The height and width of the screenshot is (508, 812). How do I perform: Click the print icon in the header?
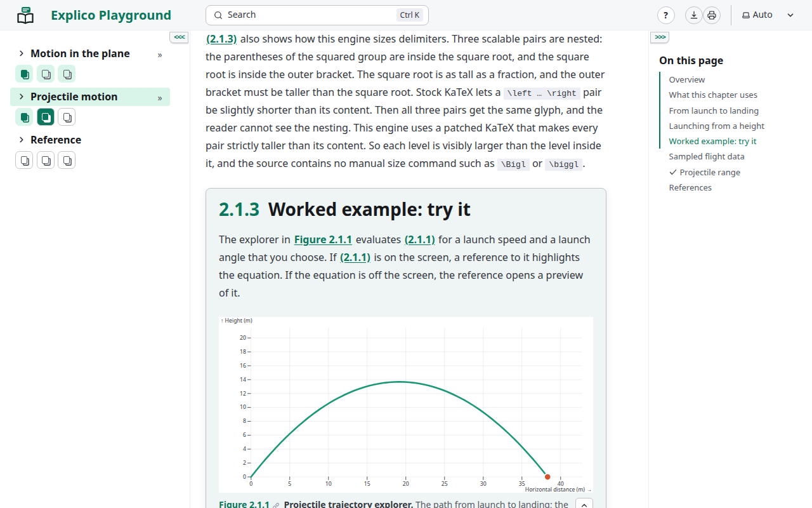point(712,15)
